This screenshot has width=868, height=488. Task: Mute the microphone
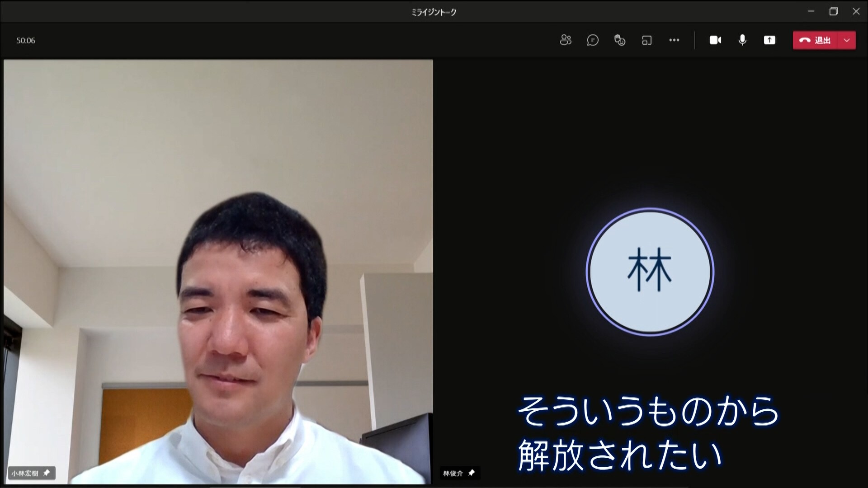(742, 40)
